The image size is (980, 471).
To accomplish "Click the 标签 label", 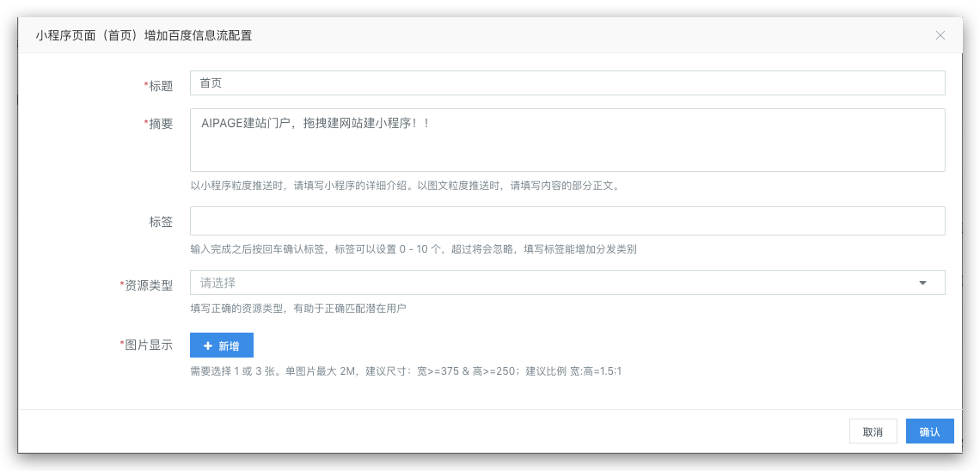I will click(x=161, y=222).
